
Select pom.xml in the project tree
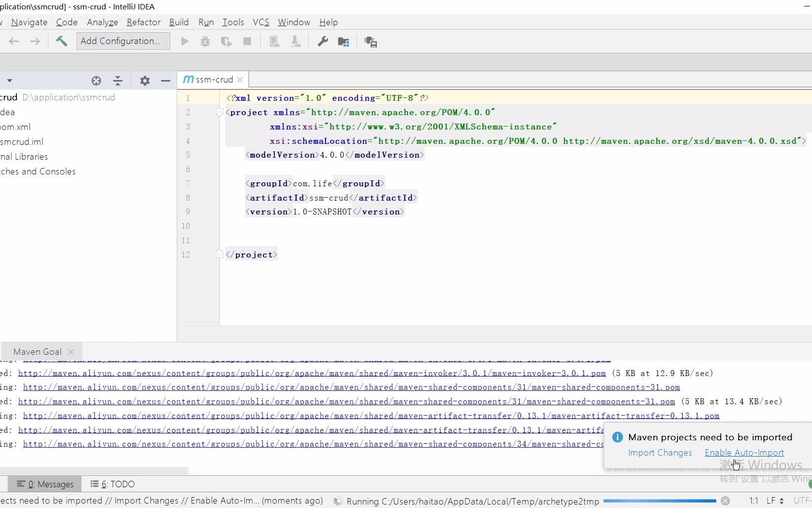(x=15, y=127)
